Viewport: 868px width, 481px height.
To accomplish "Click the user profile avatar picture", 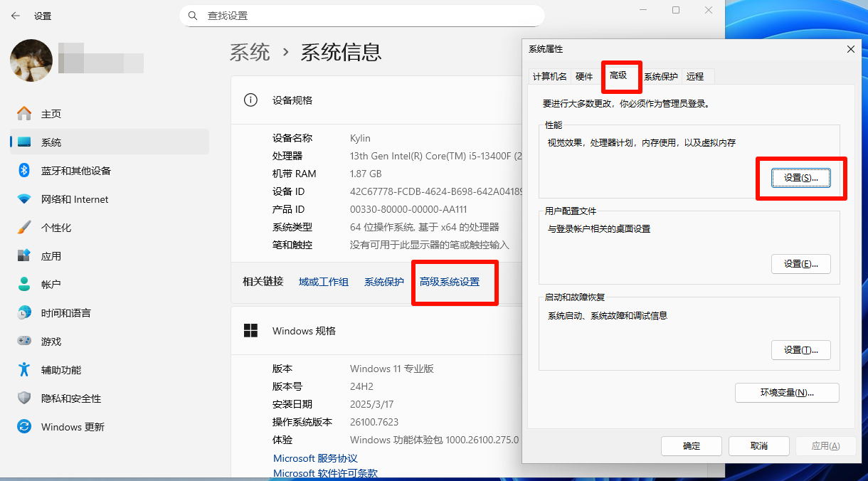I will [x=31, y=60].
